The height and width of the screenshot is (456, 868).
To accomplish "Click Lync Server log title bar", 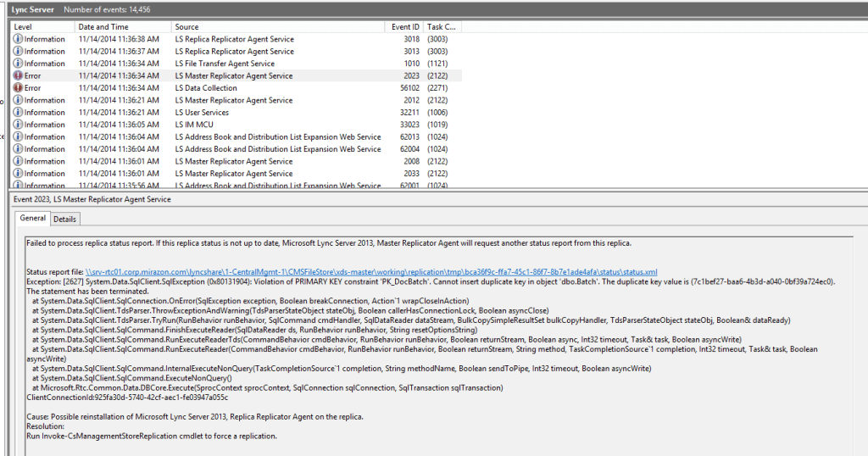I will pos(437,9).
